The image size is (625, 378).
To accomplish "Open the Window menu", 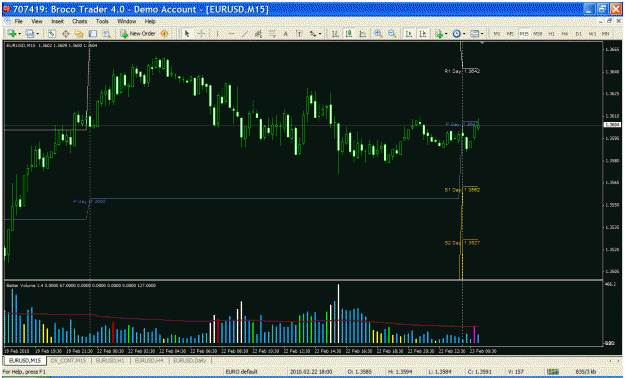I will click(126, 21).
